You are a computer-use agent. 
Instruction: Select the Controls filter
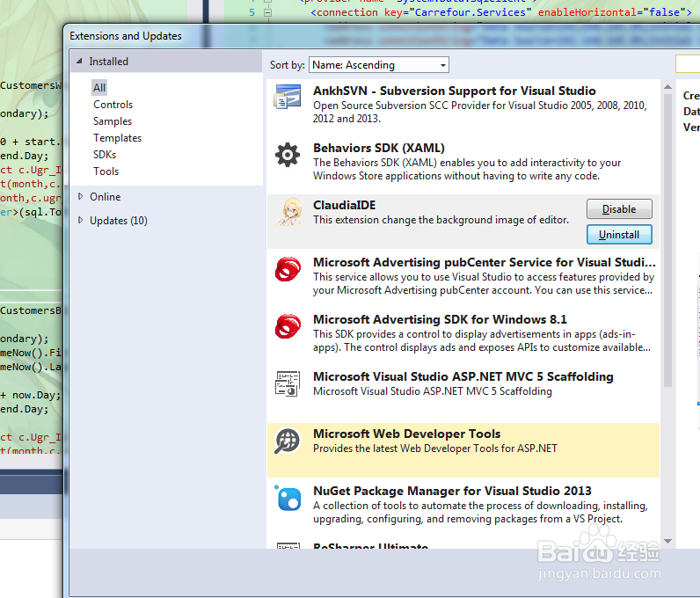point(113,105)
